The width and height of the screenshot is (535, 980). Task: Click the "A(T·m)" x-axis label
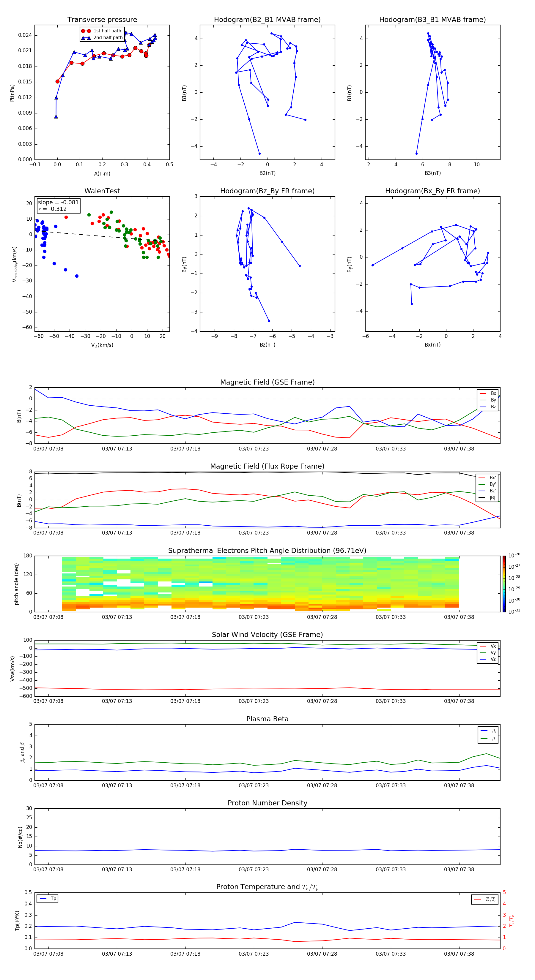pyautogui.click(x=102, y=173)
